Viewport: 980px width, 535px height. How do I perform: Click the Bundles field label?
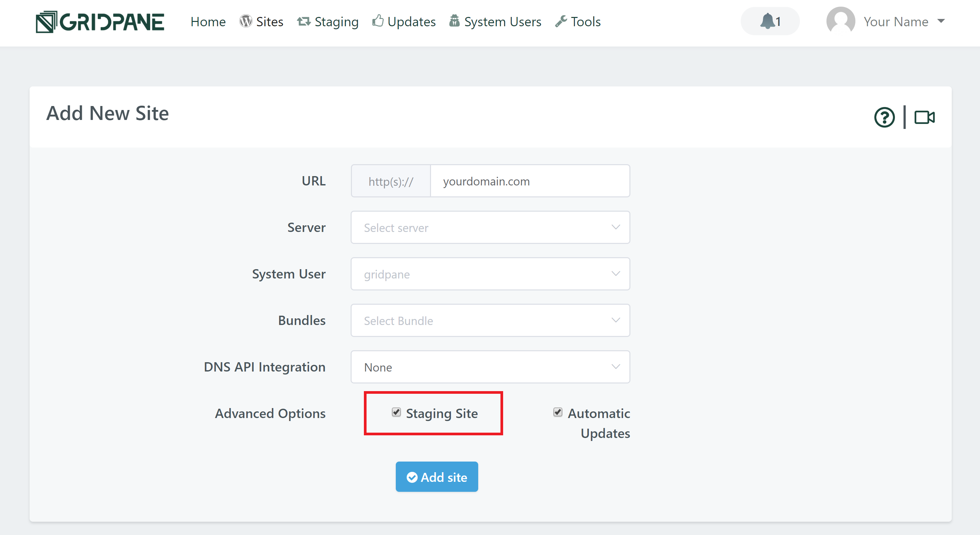302,320
